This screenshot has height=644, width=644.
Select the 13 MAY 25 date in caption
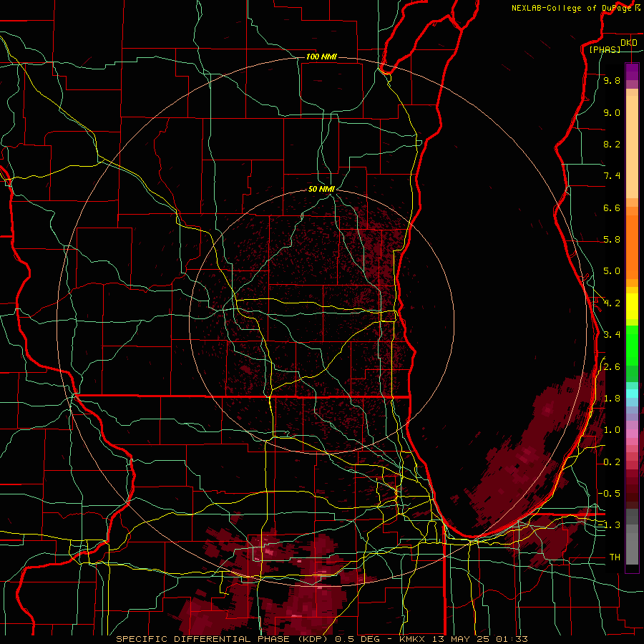(x=460, y=639)
